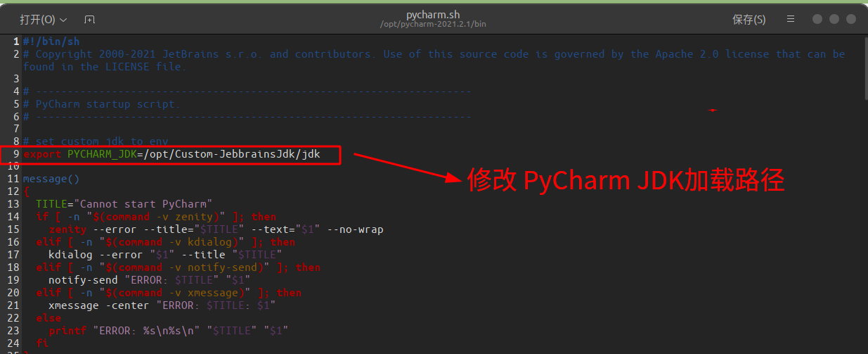
Task: Click on the #!/bin/sh shebang line
Action: pos(51,42)
